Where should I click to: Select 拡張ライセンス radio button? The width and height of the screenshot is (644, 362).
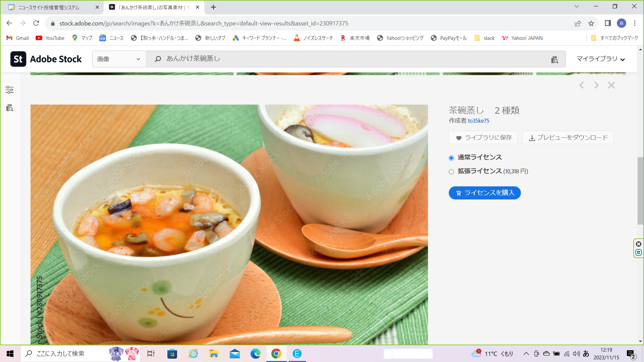[x=451, y=172]
